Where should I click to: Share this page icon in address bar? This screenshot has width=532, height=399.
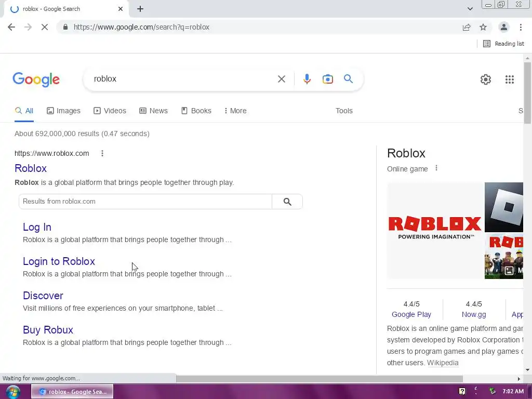(x=467, y=27)
